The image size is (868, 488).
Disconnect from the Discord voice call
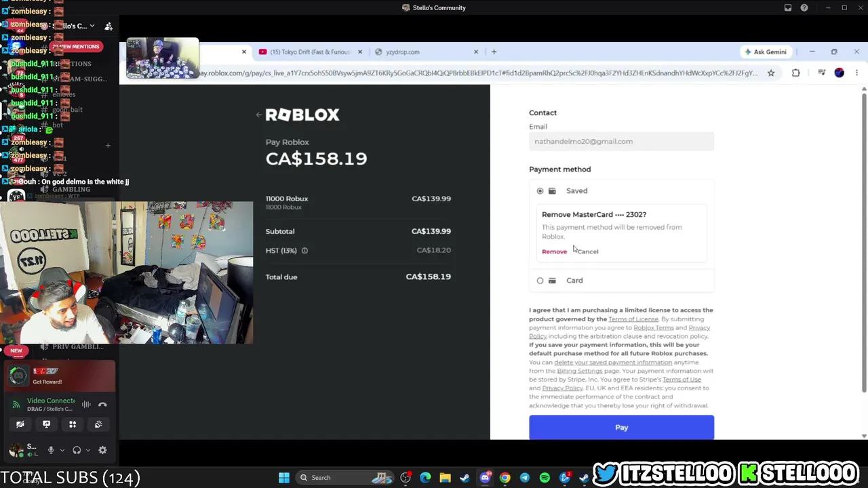pyautogui.click(x=102, y=405)
